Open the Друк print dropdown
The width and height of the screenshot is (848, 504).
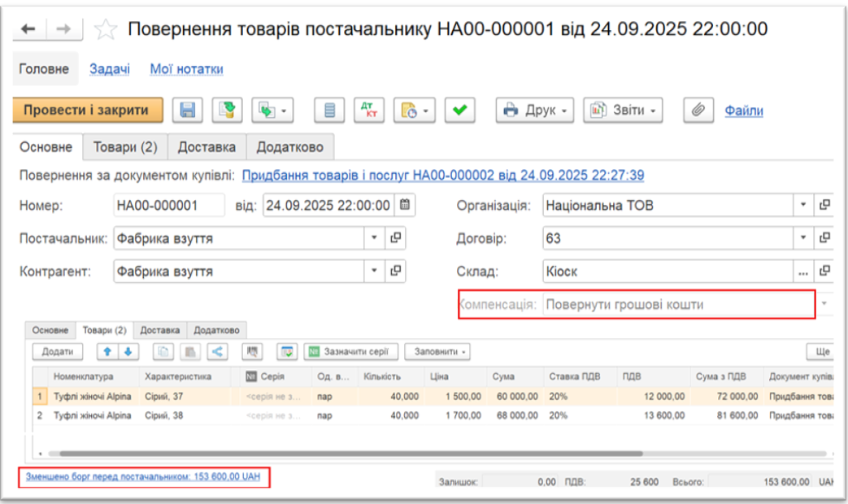(534, 111)
